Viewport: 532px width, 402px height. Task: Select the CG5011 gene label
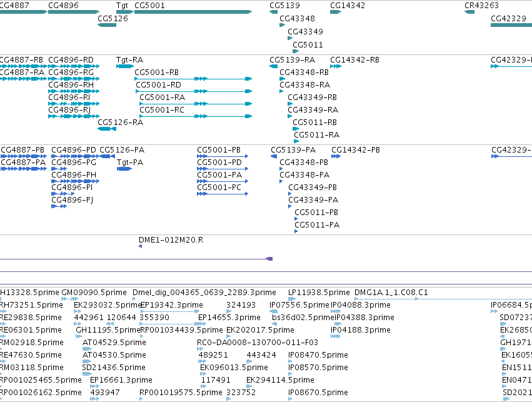[x=308, y=45]
